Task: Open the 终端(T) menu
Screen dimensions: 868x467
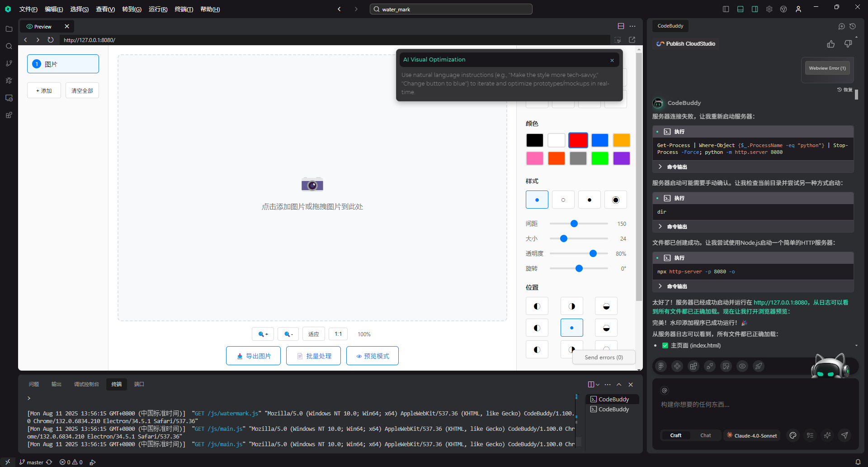Action: (184, 9)
